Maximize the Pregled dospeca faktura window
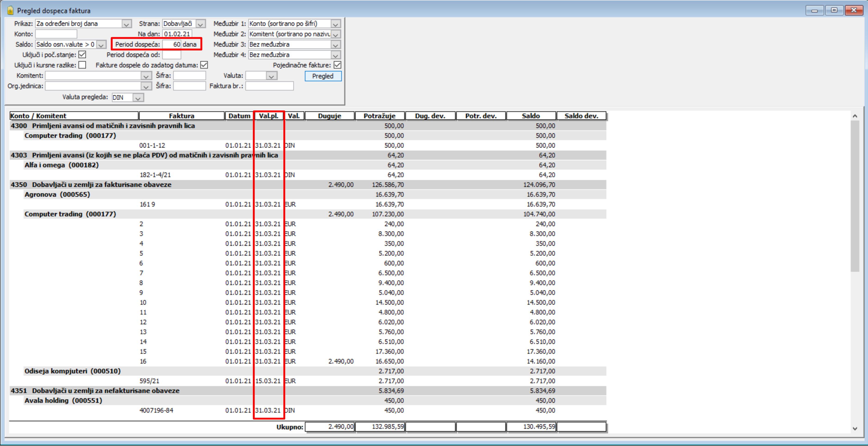This screenshot has height=446, width=868. [x=834, y=10]
